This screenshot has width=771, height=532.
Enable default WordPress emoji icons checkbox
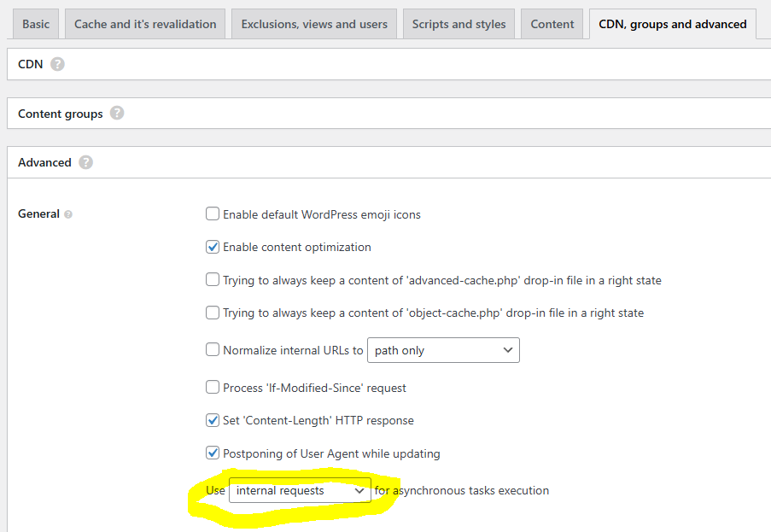213,214
